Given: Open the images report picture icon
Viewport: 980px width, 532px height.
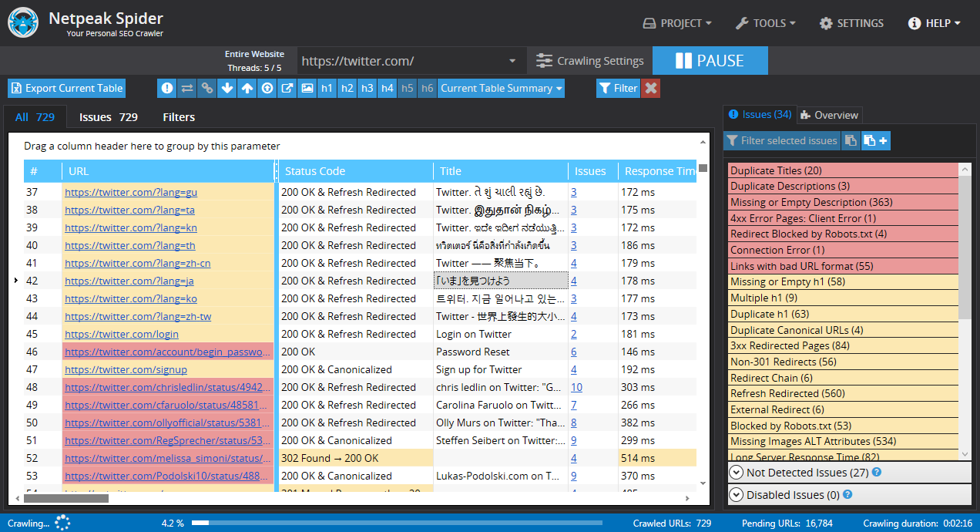Looking at the screenshot, I should coord(307,88).
